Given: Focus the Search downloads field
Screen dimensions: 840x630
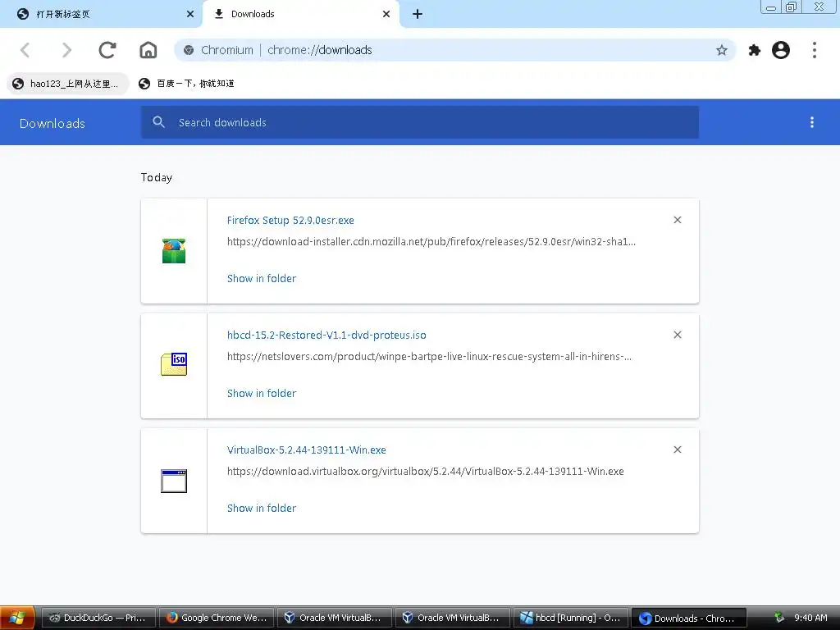Looking at the screenshot, I should 420,122.
